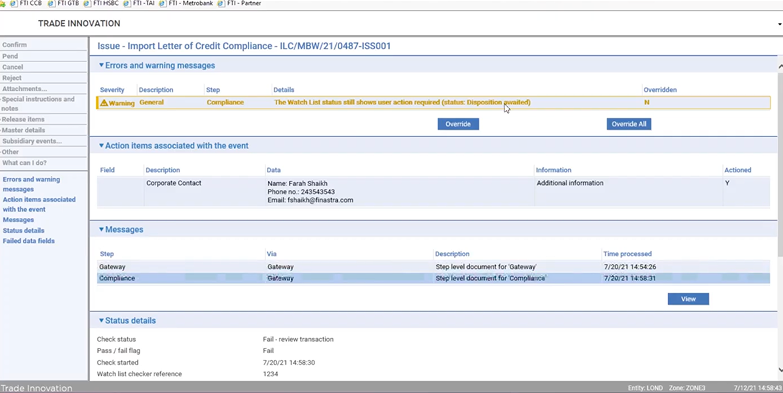
Task: Open What can I do? help item
Action: click(x=24, y=163)
